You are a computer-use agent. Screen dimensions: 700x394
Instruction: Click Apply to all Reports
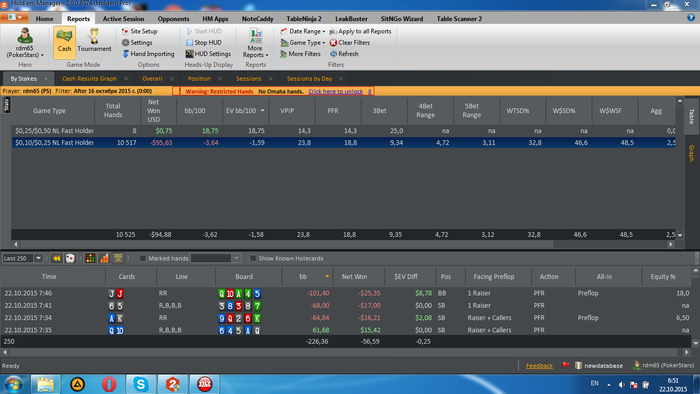pyautogui.click(x=360, y=31)
